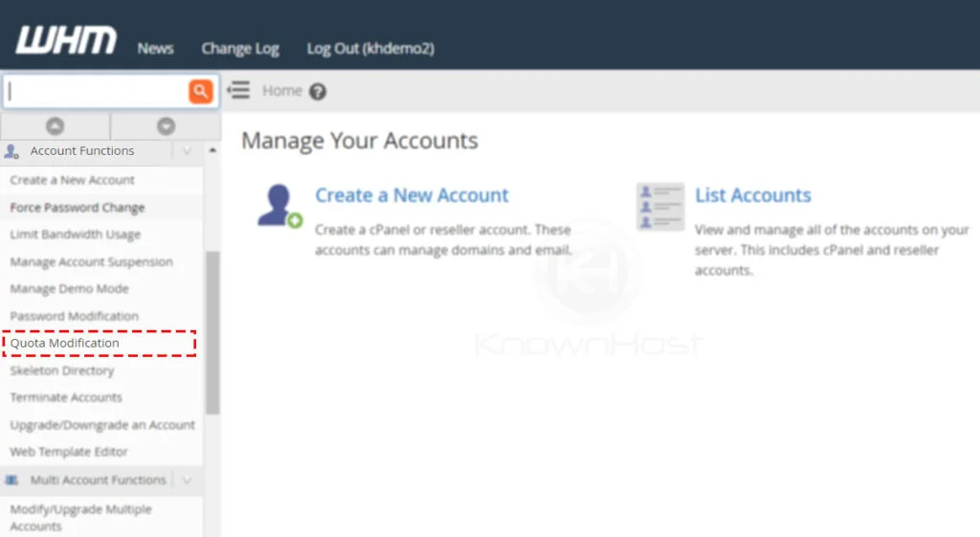This screenshot has width=980, height=537.
Task: Click the 'Create a cPanel or reseller account' description
Action: coord(443,240)
